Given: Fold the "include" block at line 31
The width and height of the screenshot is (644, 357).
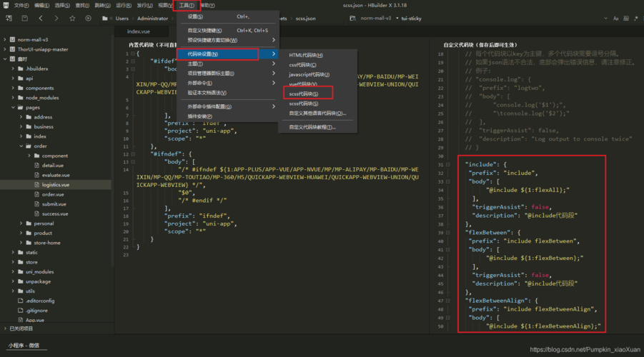Looking at the screenshot, I should [x=447, y=164].
